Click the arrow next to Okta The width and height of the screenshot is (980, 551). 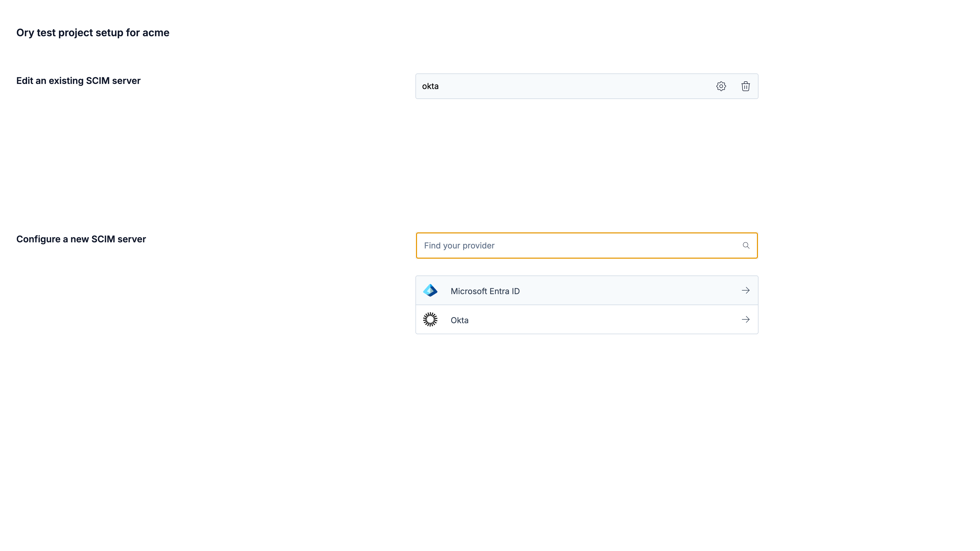click(746, 319)
